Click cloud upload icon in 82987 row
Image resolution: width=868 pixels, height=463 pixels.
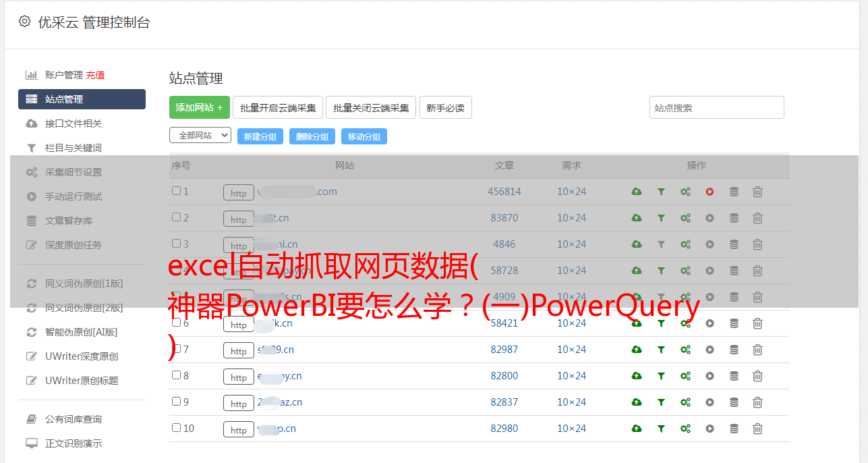637,350
